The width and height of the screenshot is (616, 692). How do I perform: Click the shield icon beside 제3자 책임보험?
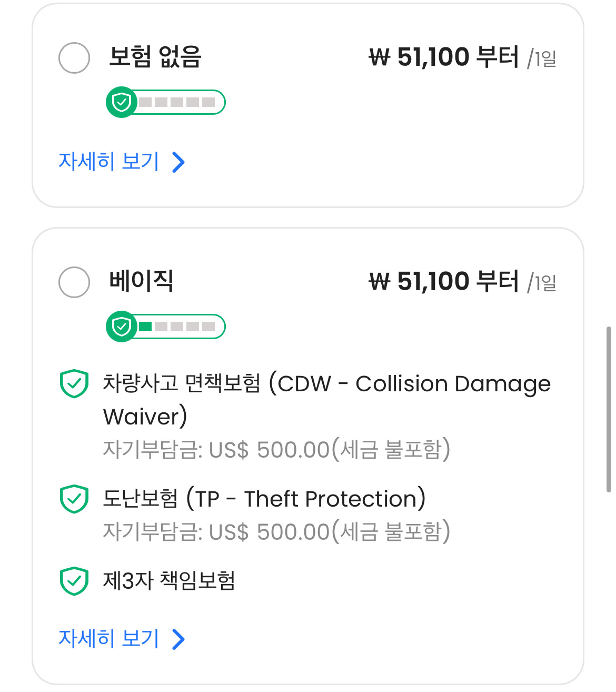pyautogui.click(x=74, y=581)
